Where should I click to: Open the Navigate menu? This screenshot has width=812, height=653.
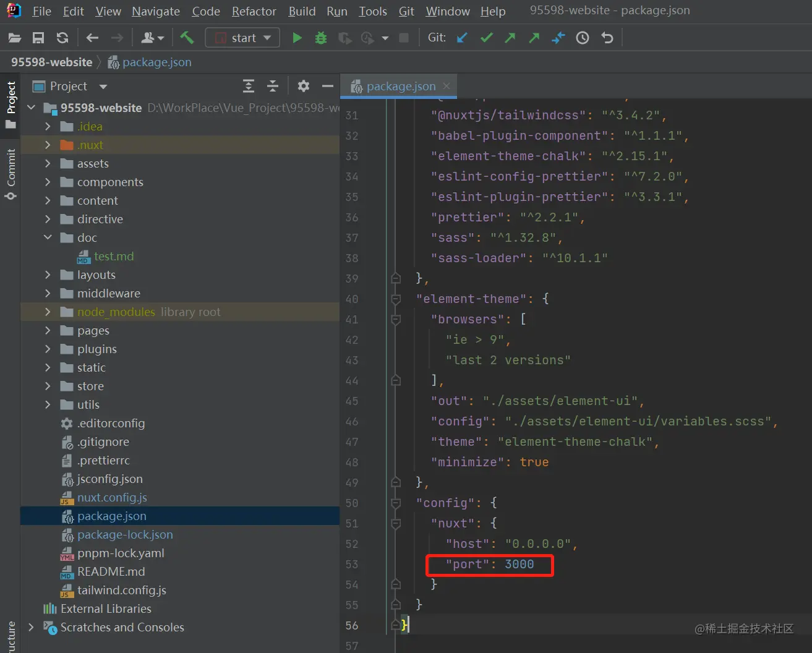(x=156, y=11)
